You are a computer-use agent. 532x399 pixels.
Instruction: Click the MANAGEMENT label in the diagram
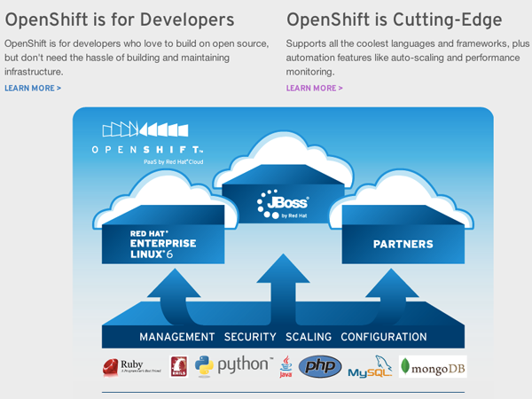(176, 337)
